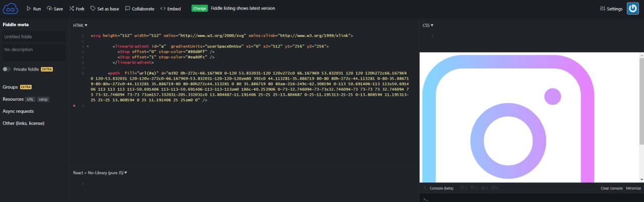Click Clear console
644x202 pixels.
(612, 188)
